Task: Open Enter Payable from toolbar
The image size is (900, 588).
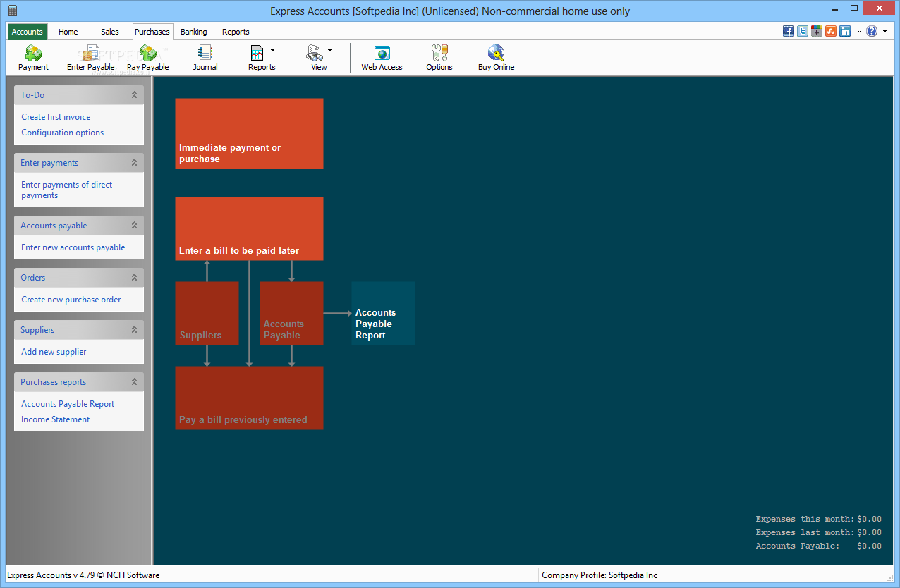Action: pos(90,58)
